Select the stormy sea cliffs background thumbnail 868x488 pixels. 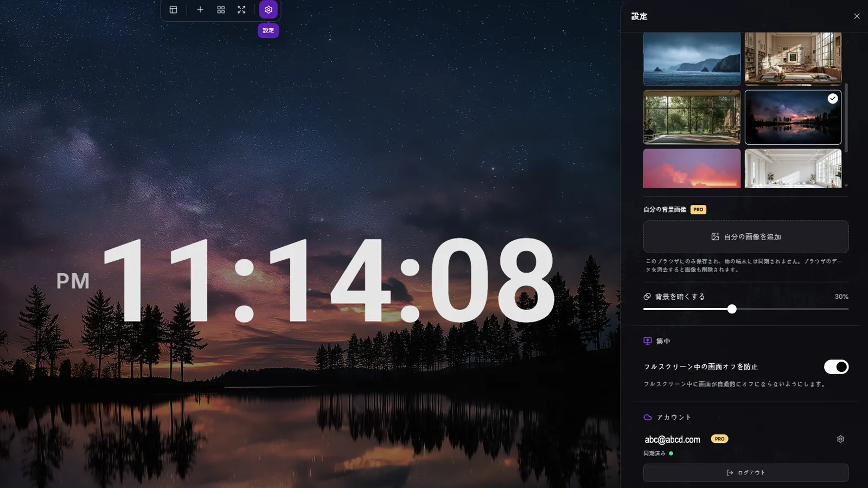coord(692,59)
